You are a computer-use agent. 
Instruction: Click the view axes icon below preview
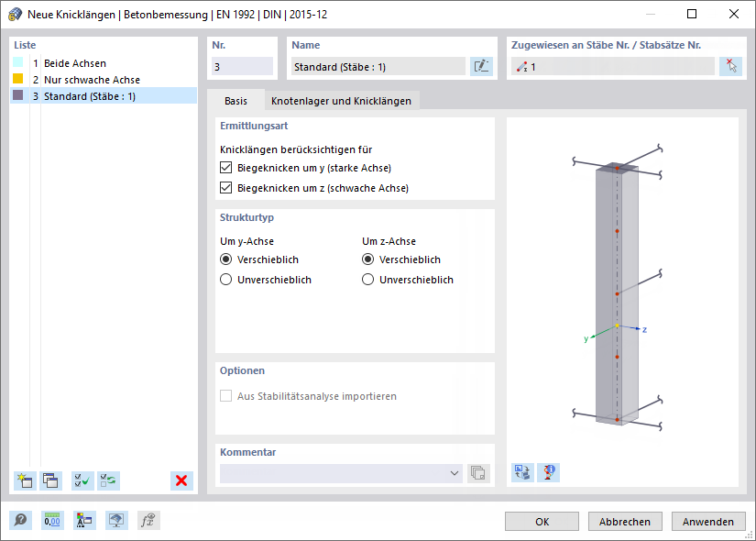point(522,472)
